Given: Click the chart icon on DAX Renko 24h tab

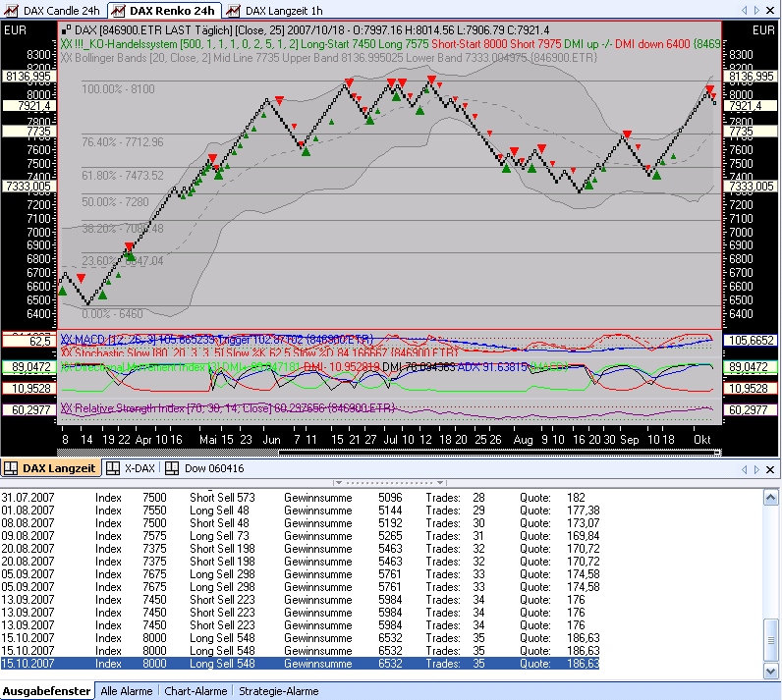Looking at the screenshot, I should [118, 11].
